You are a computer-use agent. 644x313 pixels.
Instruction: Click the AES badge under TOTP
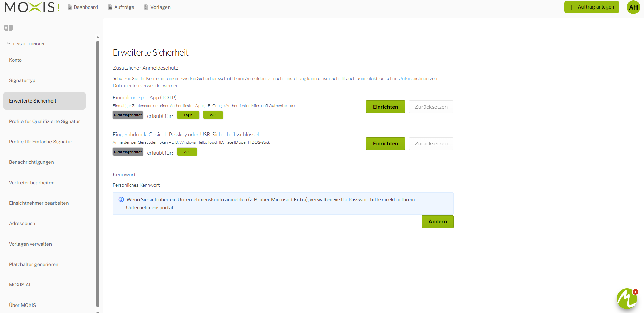213,115
